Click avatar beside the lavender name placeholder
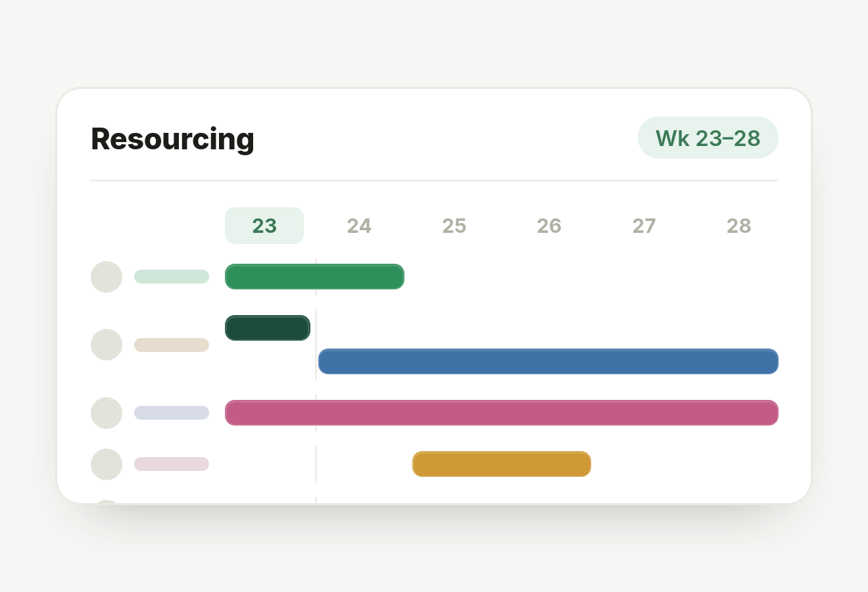868x592 pixels. pos(107,413)
